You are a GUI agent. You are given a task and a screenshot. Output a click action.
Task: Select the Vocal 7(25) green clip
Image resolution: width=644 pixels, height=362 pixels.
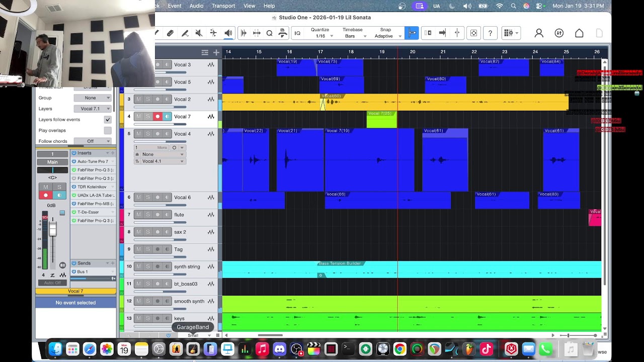point(381,119)
